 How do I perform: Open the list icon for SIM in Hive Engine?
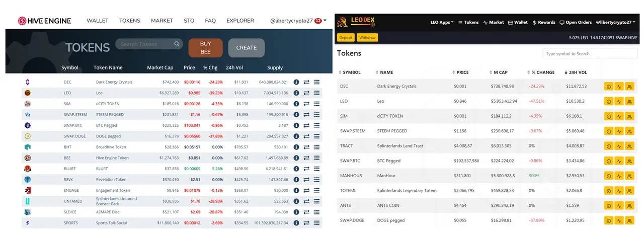click(316, 103)
